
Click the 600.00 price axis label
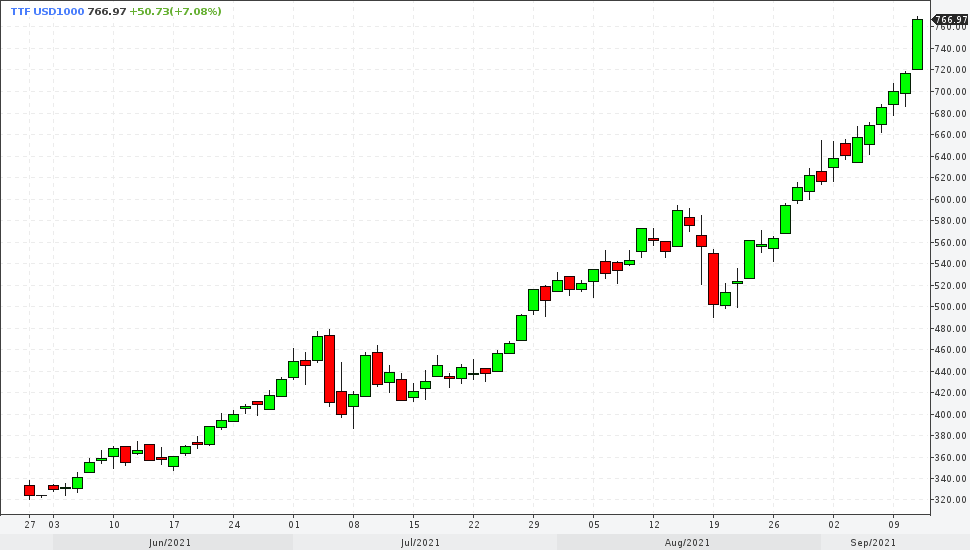tap(951, 200)
